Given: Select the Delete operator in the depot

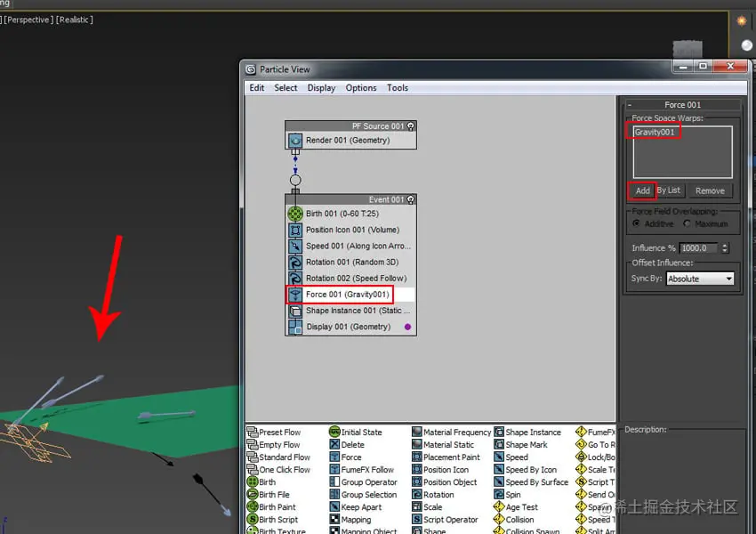Looking at the screenshot, I should (347, 445).
